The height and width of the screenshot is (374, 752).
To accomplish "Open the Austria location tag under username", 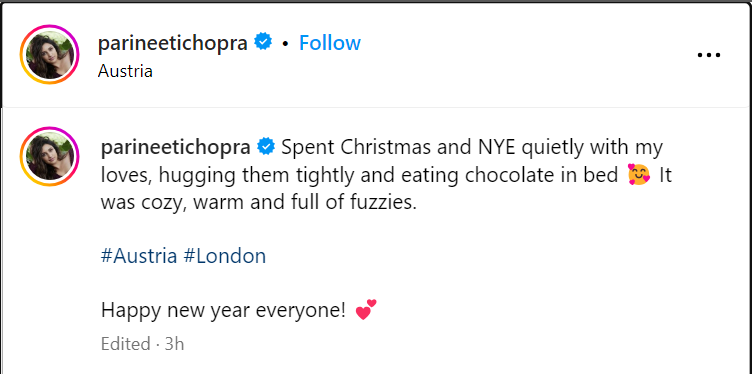I will [x=125, y=71].
